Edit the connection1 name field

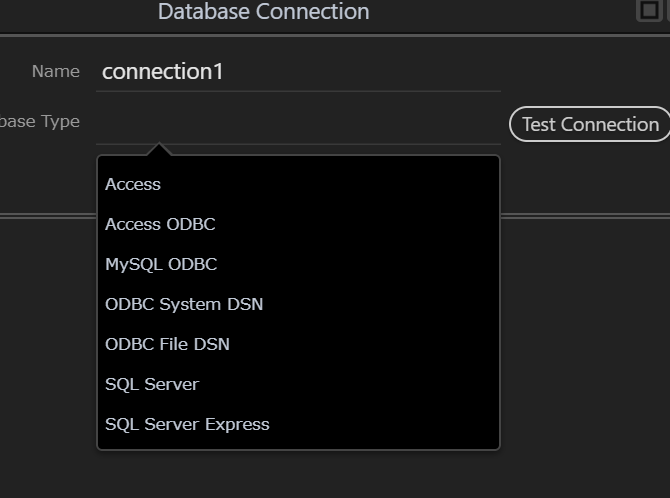pyautogui.click(x=298, y=71)
